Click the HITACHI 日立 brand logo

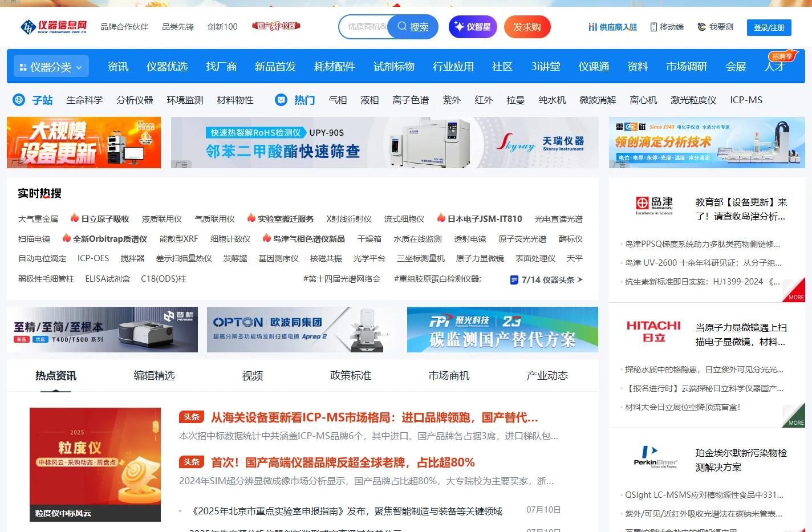click(653, 331)
